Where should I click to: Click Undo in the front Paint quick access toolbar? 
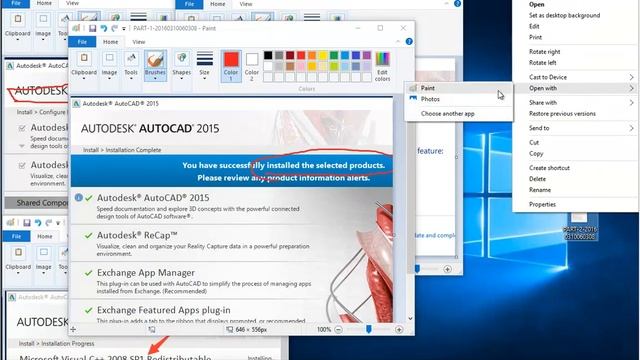click(x=104, y=28)
